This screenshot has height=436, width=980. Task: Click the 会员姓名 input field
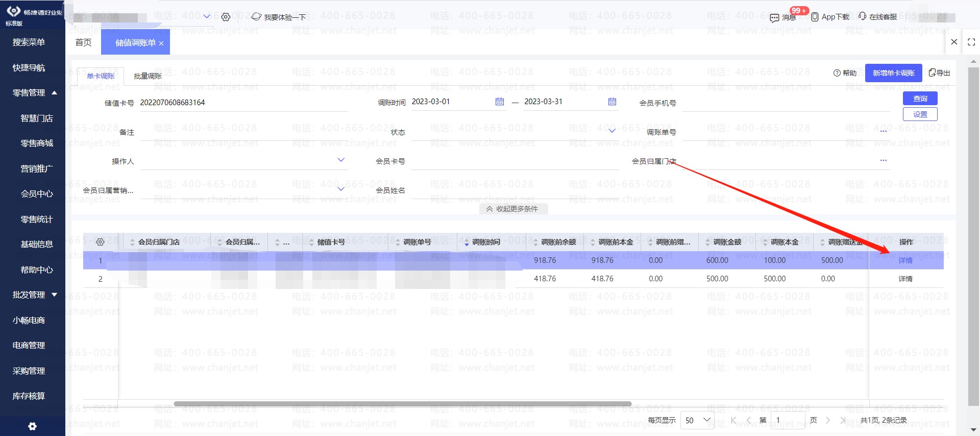pyautogui.click(x=515, y=190)
